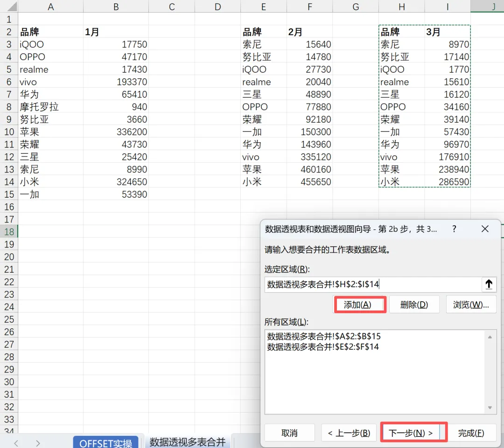Click the 2月 header cell

click(309, 32)
